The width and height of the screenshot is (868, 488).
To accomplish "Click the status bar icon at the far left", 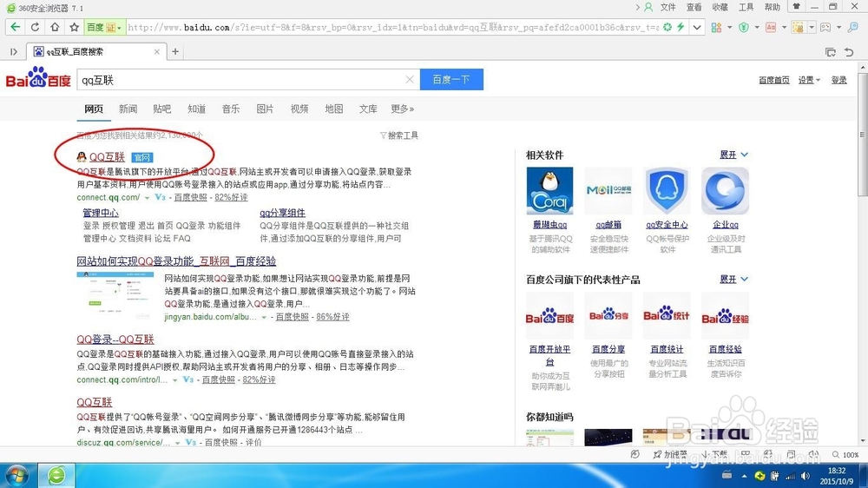I will coord(635,454).
